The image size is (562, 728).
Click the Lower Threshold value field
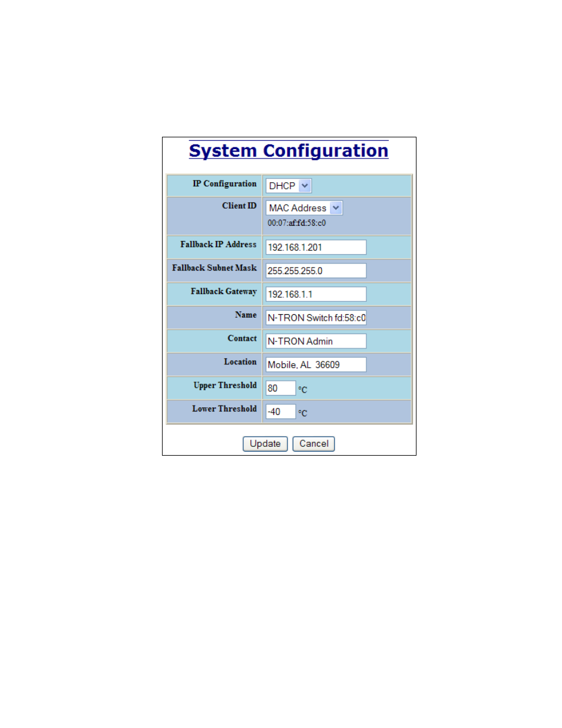tap(280, 412)
